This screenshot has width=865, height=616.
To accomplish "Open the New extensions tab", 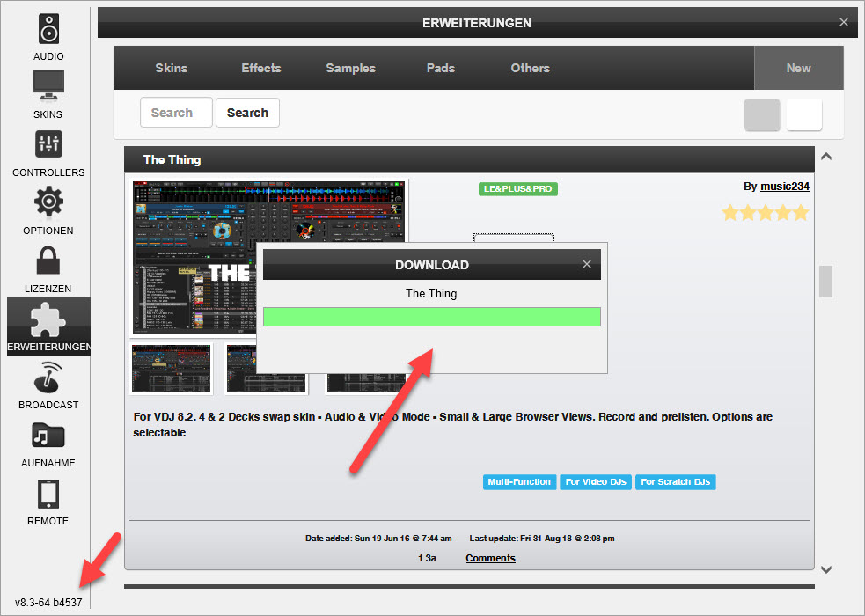I will 798,68.
